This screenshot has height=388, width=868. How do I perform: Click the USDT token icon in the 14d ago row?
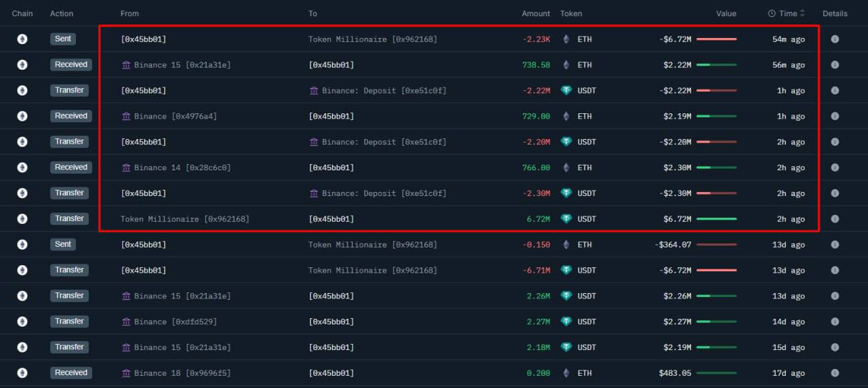pyautogui.click(x=566, y=322)
